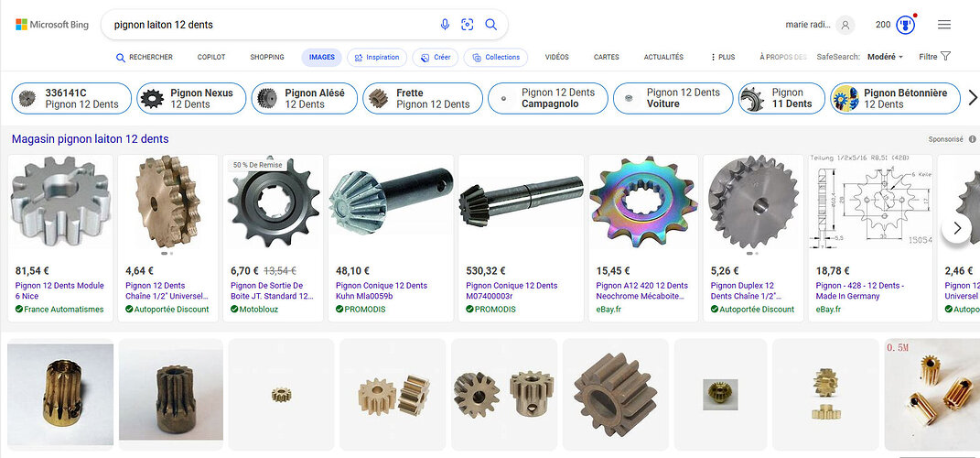Switch to the Shopping tab
This screenshot has height=458, width=980.
(267, 57)
